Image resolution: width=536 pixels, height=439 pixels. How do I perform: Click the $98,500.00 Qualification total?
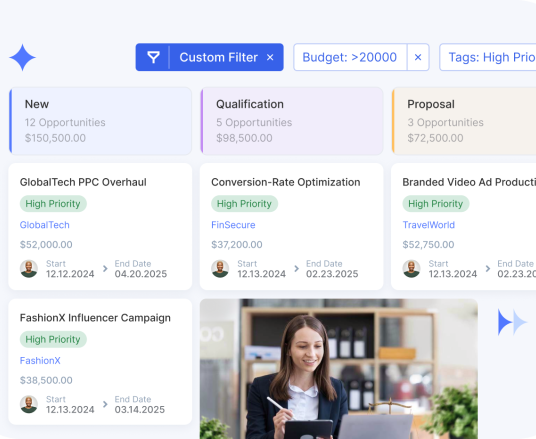click(x=244, y=138)
